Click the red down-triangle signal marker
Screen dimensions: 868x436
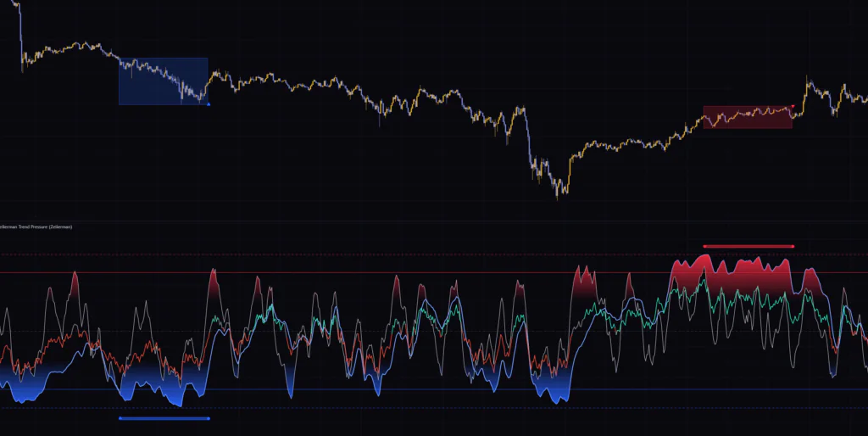tap(793, 106)
